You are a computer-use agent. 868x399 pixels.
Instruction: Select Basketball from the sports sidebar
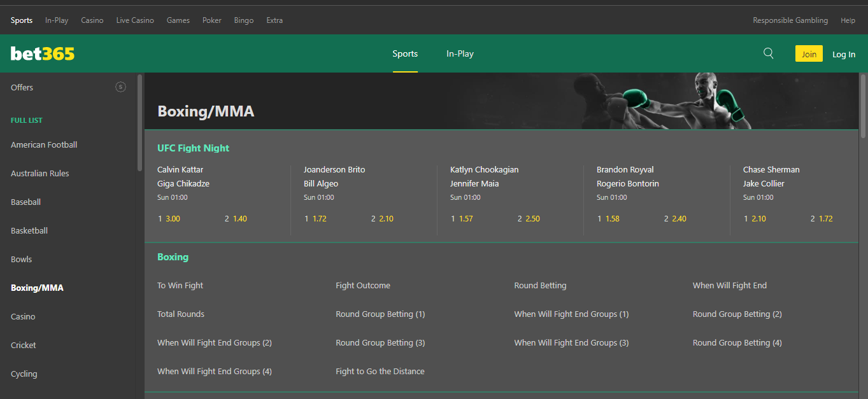coord(28,230)
